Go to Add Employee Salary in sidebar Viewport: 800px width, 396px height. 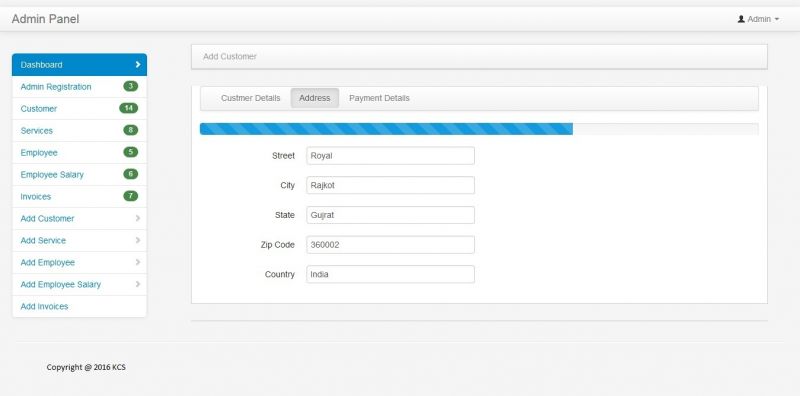(x=79, y=284)
